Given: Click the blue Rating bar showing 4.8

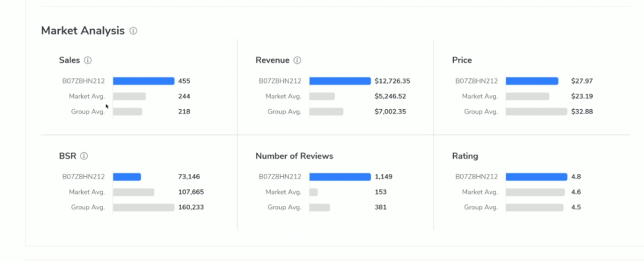Looking at the screenshot, I should click(x=536, y=177).
